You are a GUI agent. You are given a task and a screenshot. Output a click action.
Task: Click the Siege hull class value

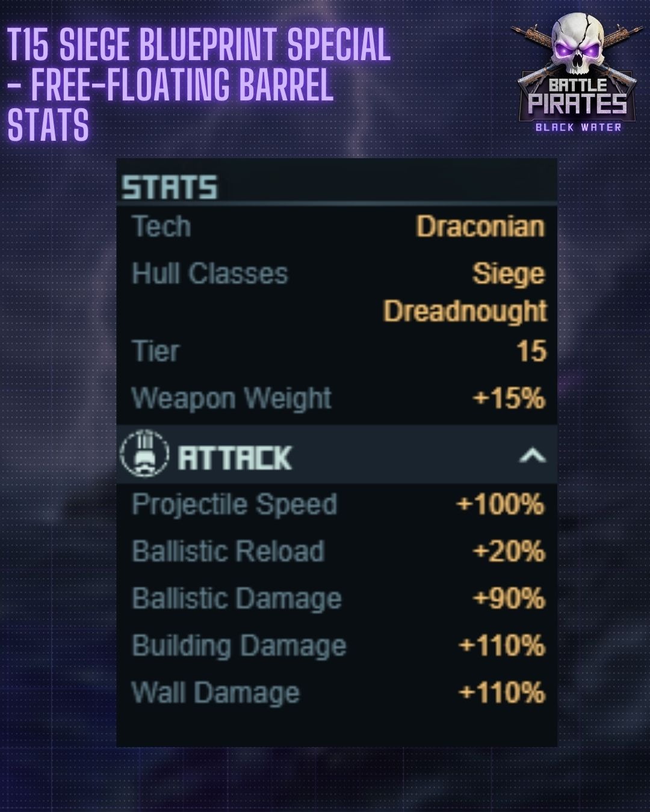click(x=509, y=274)
